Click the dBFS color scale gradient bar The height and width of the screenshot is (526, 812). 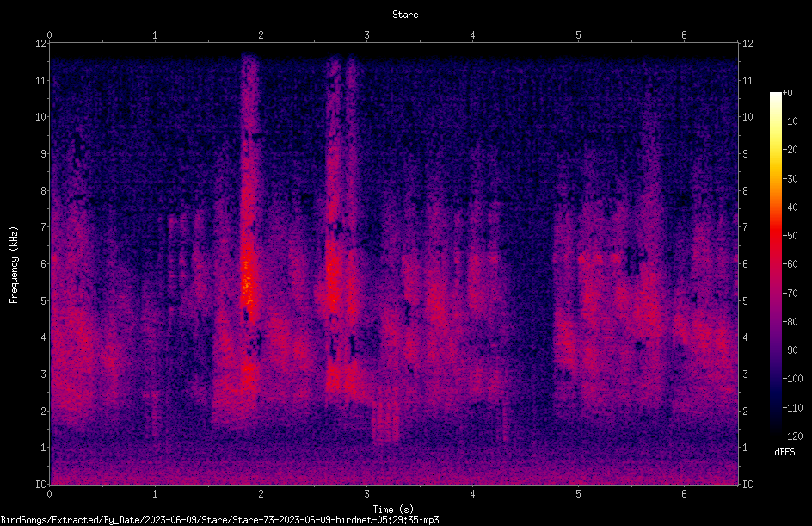(x=775, y=264)
